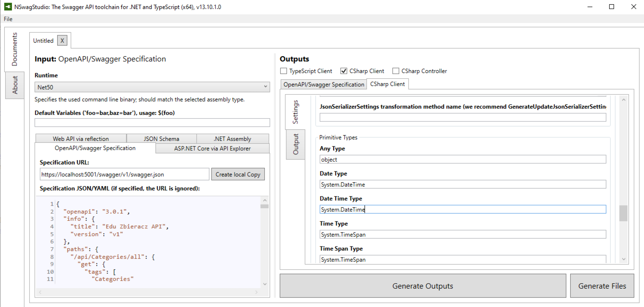Enable the TypeScript Client checkbox
644x307 pixels.
click(283, 71)
